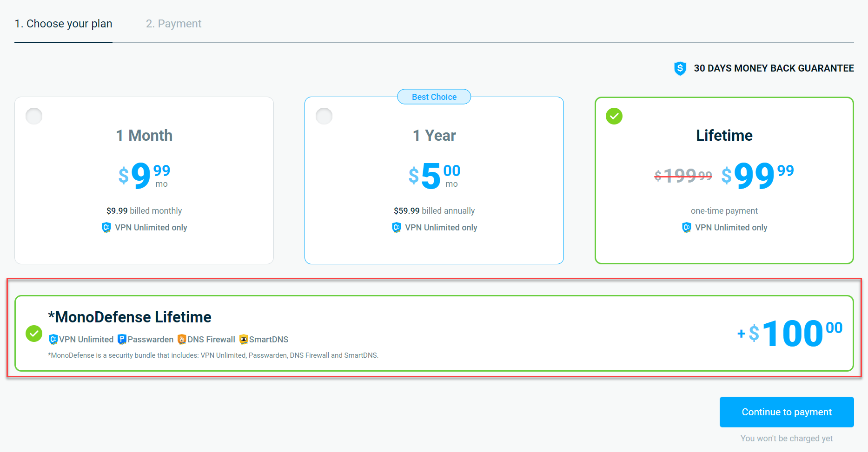Click the money back guarantee shield icon
The width and height of the screenshot is (868, 452).
click(x=680, y=68)
